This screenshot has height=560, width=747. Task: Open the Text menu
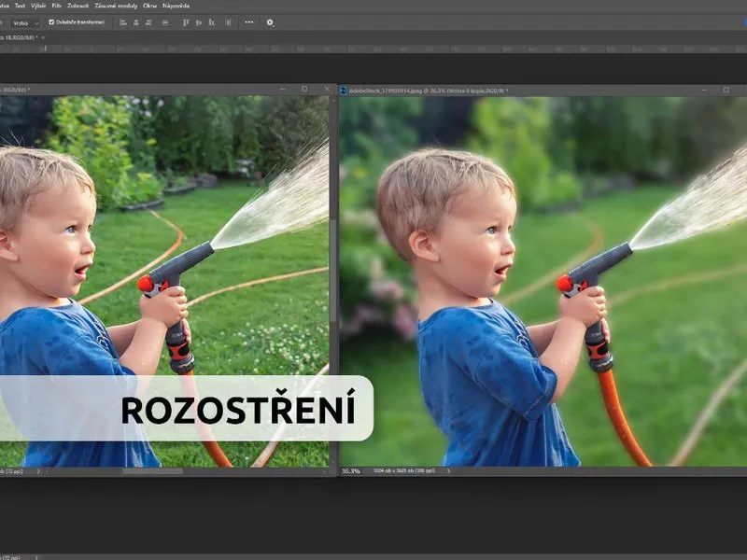tap(20, 6)
